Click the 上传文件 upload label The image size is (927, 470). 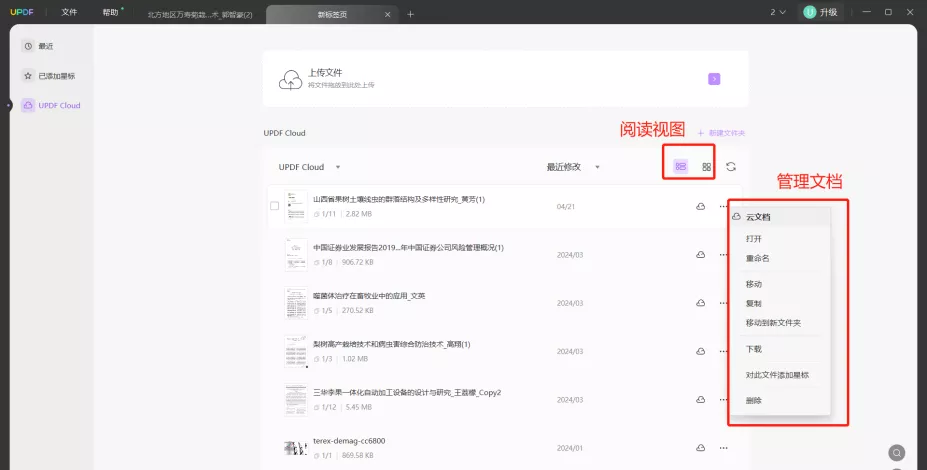325,73
